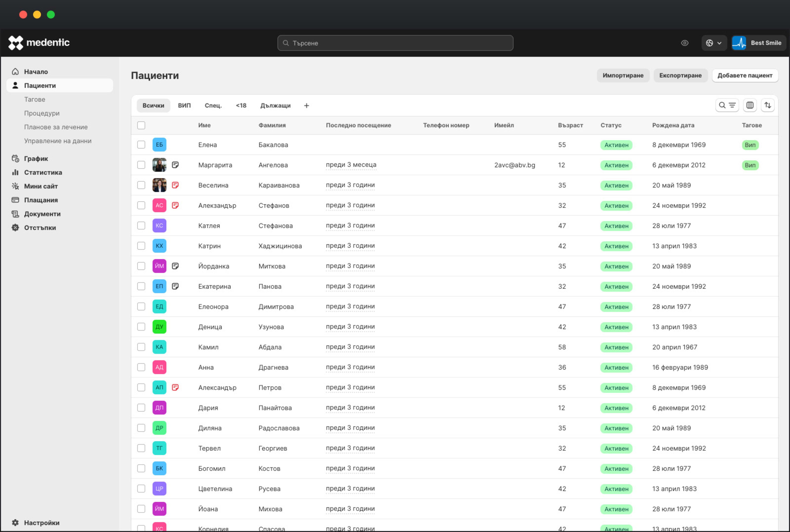Viewport: 790px width, 532px height.
Task: Open the column layout icon
Action: pos(750,105)
